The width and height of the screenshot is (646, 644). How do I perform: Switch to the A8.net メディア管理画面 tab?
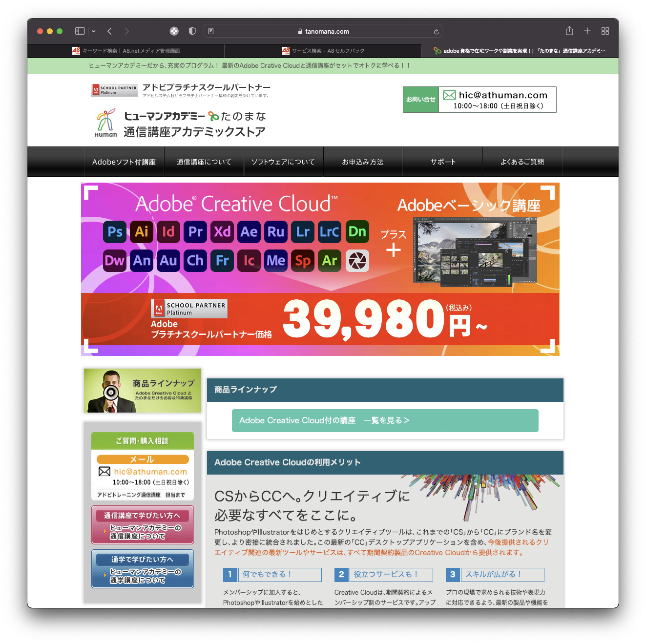click(x=126, y=51)
